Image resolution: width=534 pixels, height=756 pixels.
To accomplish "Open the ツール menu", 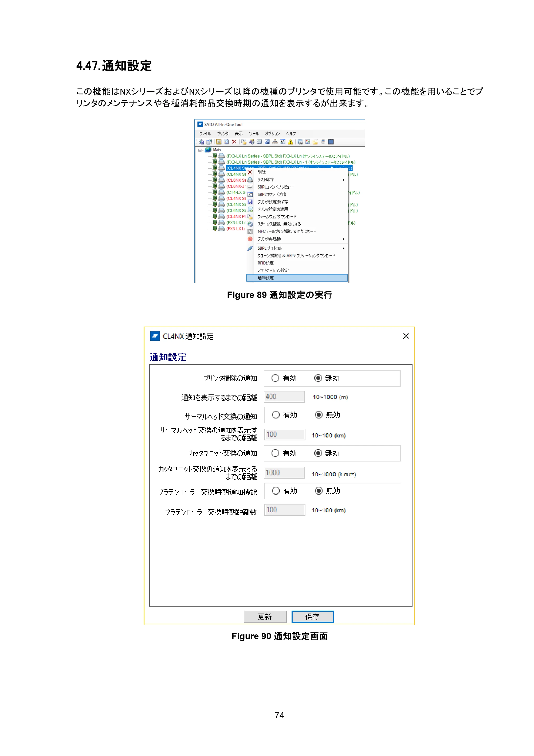I will 254,134.
